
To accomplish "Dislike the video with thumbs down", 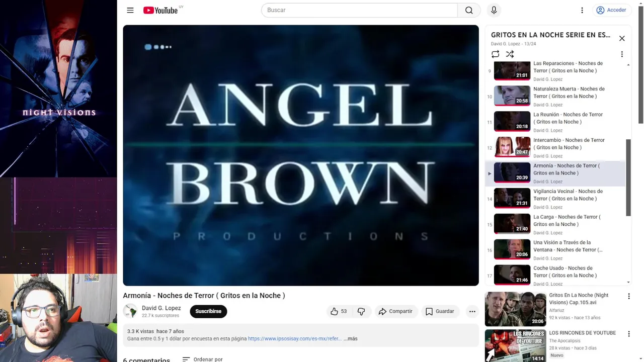I will click(361, 311).
